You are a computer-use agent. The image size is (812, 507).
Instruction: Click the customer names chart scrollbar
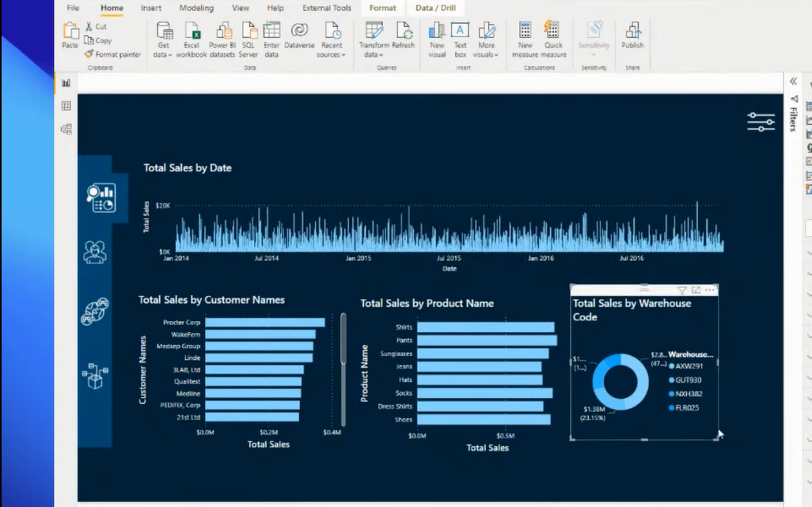click(343, 339)
